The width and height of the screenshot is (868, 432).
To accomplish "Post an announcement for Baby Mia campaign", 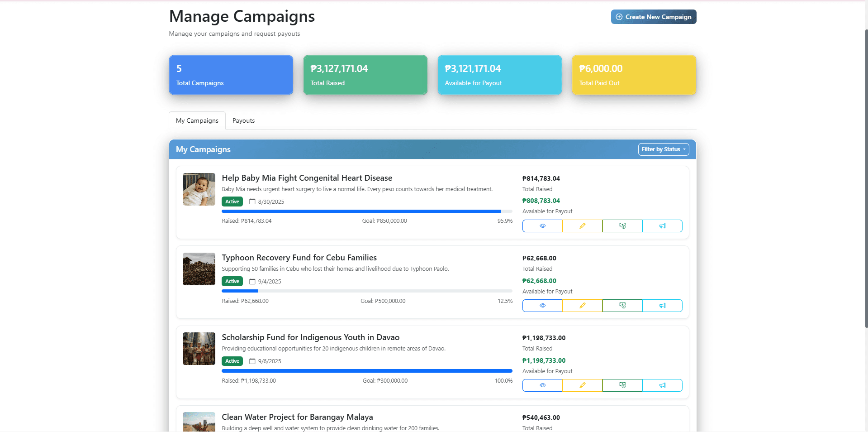I will tap(663, 226).
